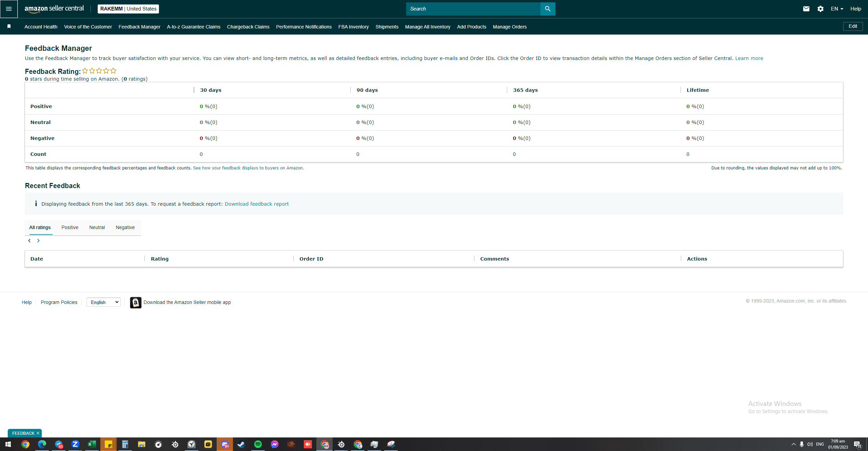Image resolution: width=868 pixels, height=451 pixels.
Task: Open Sticky Notes from the taskbar
Action: click(108, 444)
